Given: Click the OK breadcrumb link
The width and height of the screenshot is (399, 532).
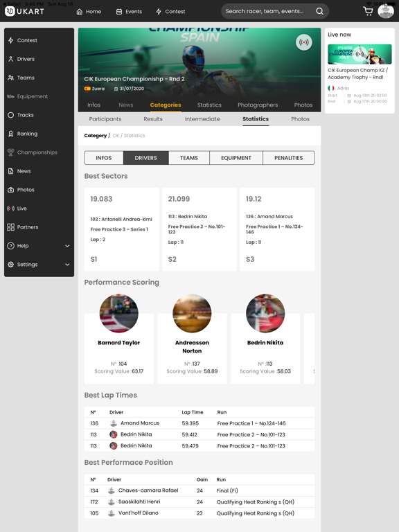Looking at the screenshot, I should coord(116,135).
